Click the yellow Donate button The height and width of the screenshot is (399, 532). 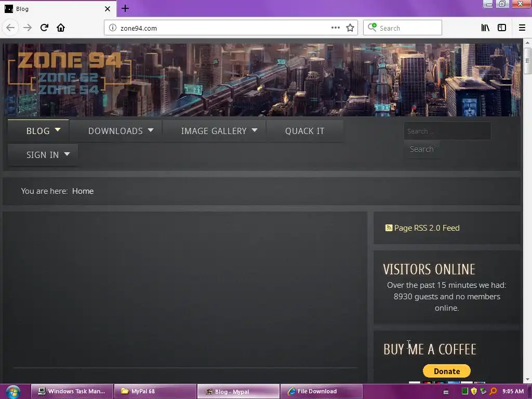[446, 371]
